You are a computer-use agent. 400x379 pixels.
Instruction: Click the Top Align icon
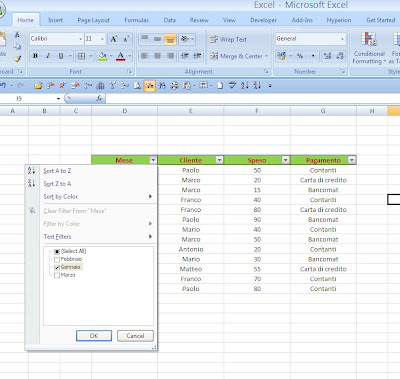coord(145,39)
